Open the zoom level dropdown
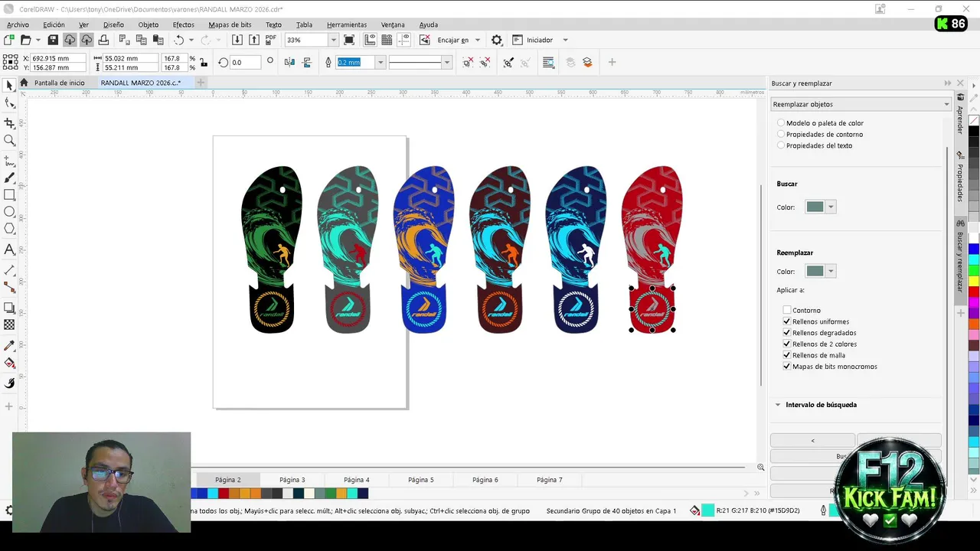This screenshot has height=551, width=980. click(x=333, y=40)
